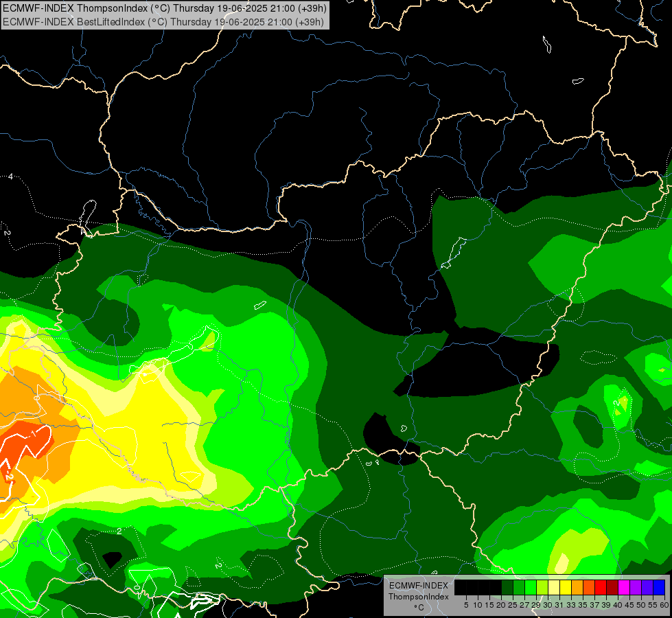Pick the blue 55–60 legend swatch
Viewport: 672px width, 618px height.
pyautogui.click(x=659, y=587)
